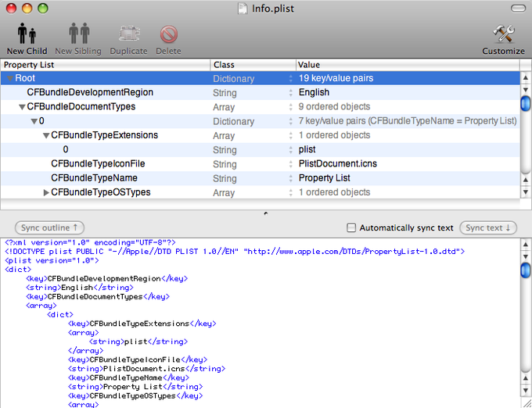The width and height of the screenshot is (532, 408).
Task: Collapse the Root disclosure triangle
Action: [x=11, y=79]
